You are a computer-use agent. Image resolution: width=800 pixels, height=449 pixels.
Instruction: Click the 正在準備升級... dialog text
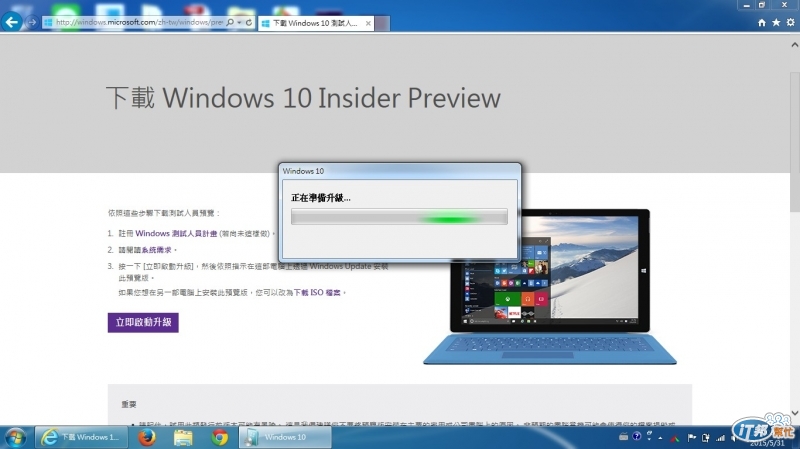pyautogui.click(x=320, y=198)
